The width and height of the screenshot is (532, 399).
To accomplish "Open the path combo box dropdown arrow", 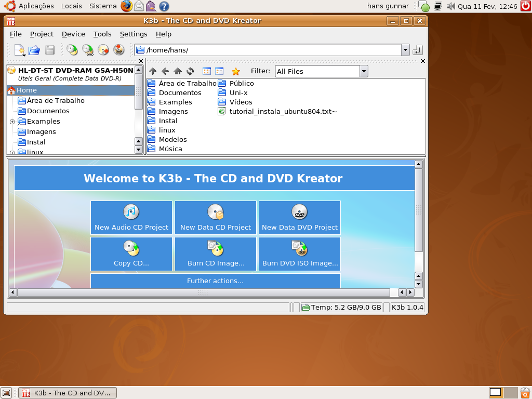I will tap(405, 50).
